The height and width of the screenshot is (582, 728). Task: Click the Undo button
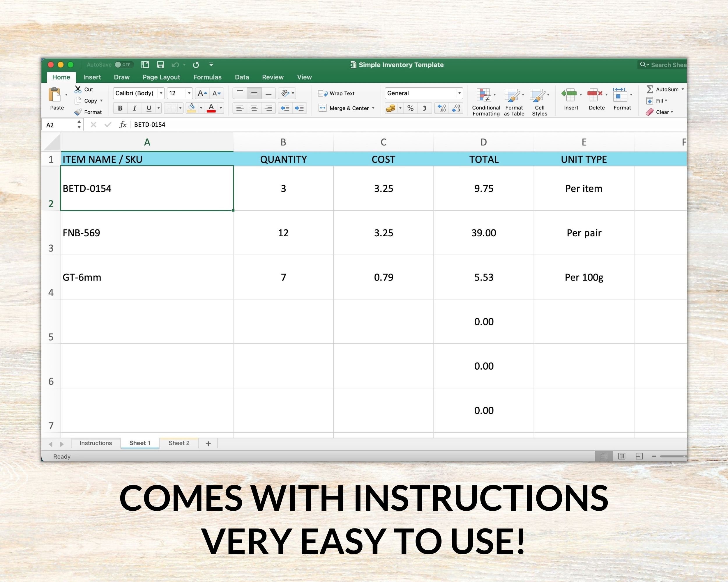pyautogui.click(x=175, y=65)
